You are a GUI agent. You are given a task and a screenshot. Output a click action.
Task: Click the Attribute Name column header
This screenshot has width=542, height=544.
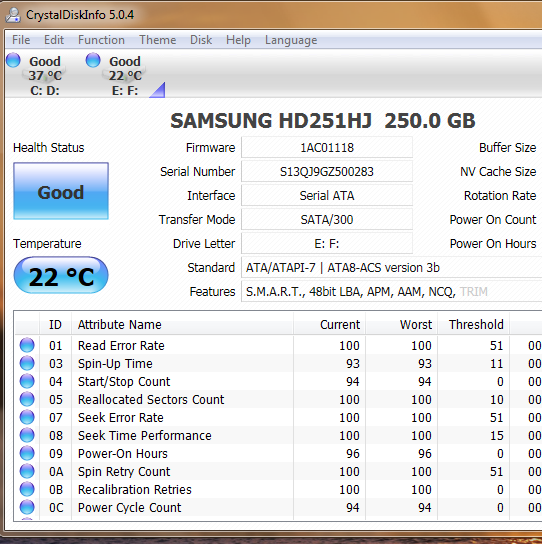(183, 324)
